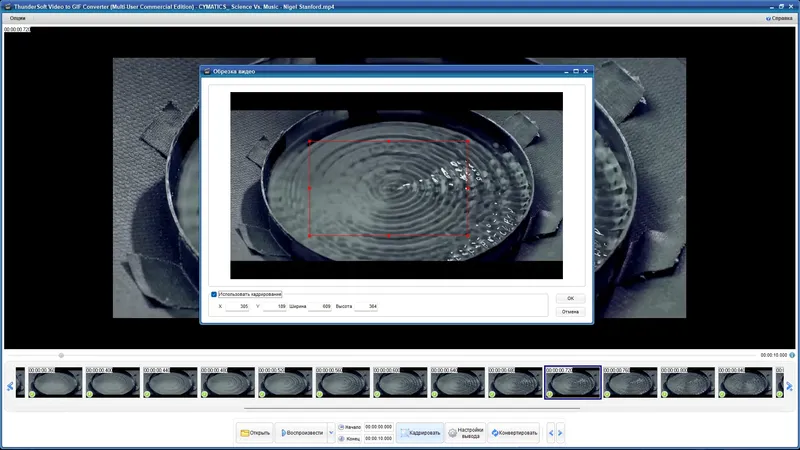800x450 pixels.
Task: Click the Конец set-end-time icon
Action: click(x=341, y=439)
